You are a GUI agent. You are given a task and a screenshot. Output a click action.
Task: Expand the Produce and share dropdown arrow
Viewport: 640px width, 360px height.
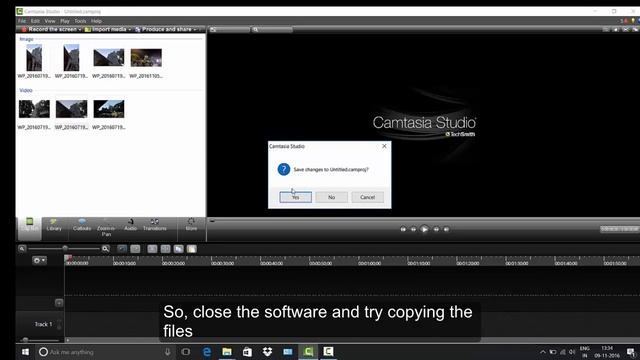pos(195,29)
